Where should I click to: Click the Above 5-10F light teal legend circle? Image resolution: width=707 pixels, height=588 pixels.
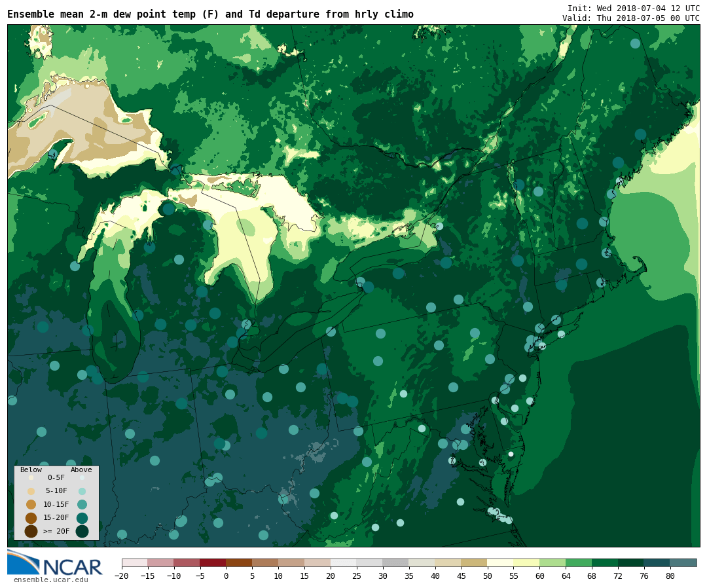click(x=82, y=491)
